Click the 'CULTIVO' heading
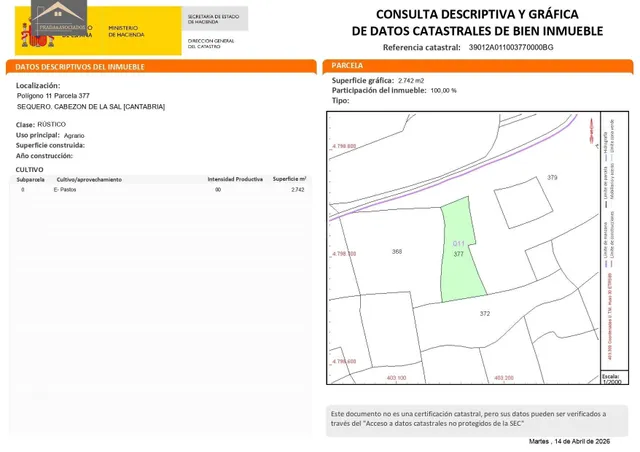This screenshot has height=452, width=640. (29, 169)
